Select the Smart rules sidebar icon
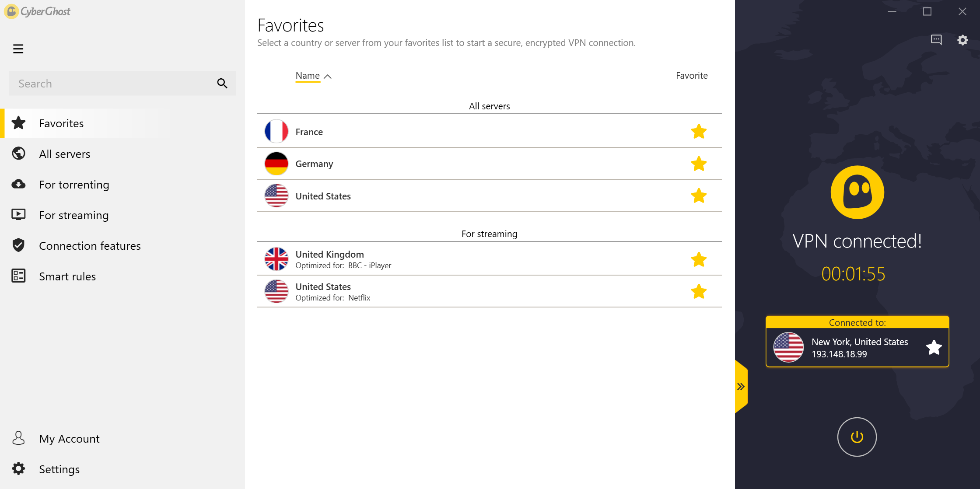980x489 pixels. point(19,276)
